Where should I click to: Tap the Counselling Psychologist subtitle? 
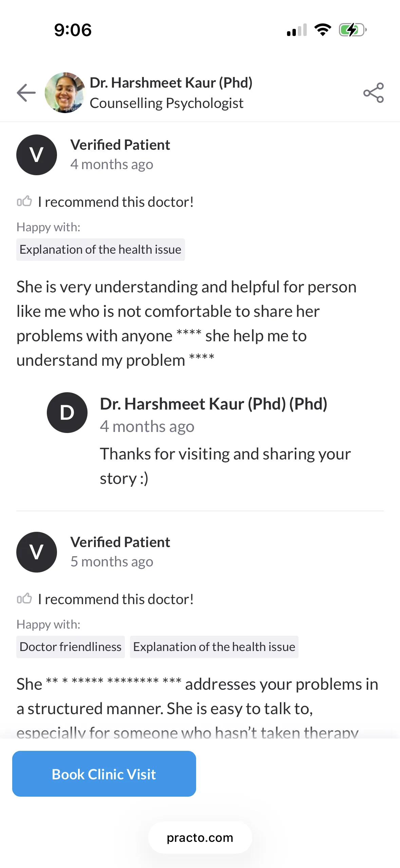(167, 103)
